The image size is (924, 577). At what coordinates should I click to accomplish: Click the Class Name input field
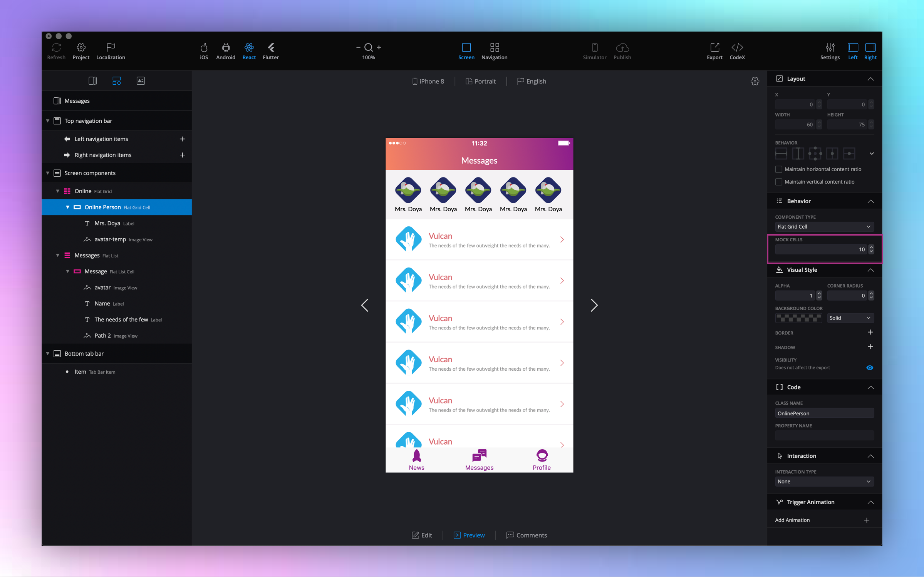click(824, 413)
